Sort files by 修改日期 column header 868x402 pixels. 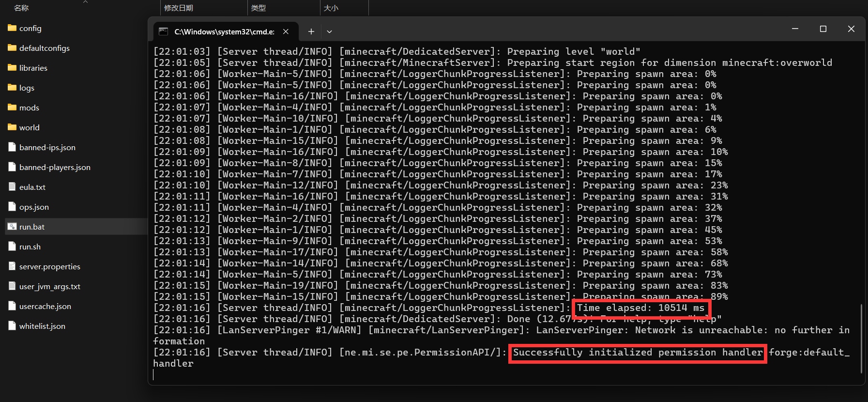coord(179,8)
